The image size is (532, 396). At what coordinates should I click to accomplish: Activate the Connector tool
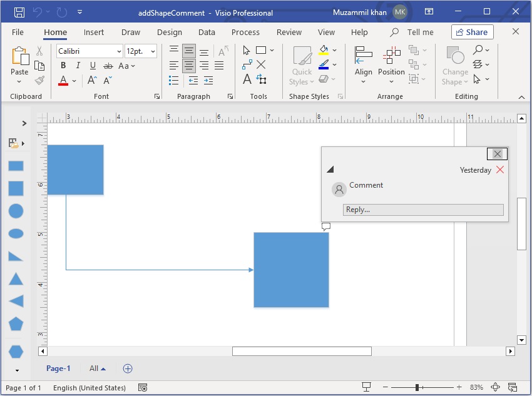point(247,64)
